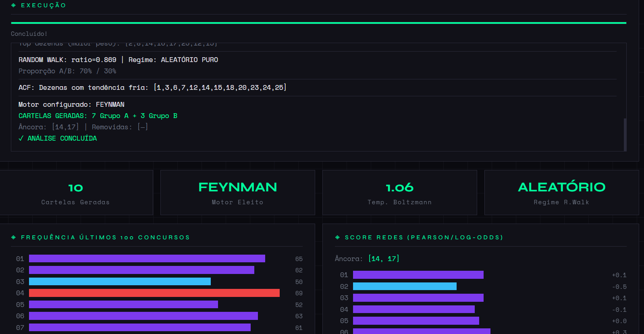Image resolution: width=644 pixels, height=334 pixels.
Task: Click the Concluído! status text
Action: (29, 34)
